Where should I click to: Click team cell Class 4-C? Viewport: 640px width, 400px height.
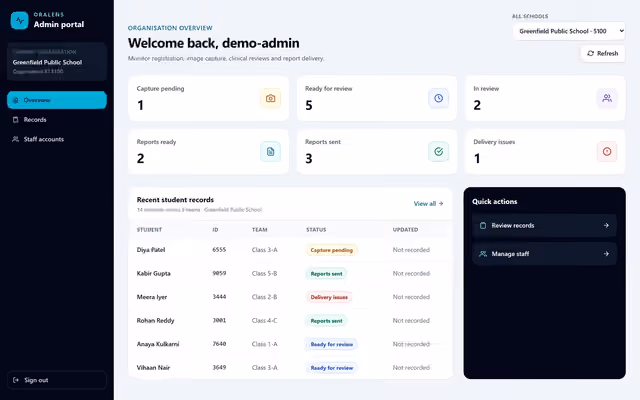264,320
